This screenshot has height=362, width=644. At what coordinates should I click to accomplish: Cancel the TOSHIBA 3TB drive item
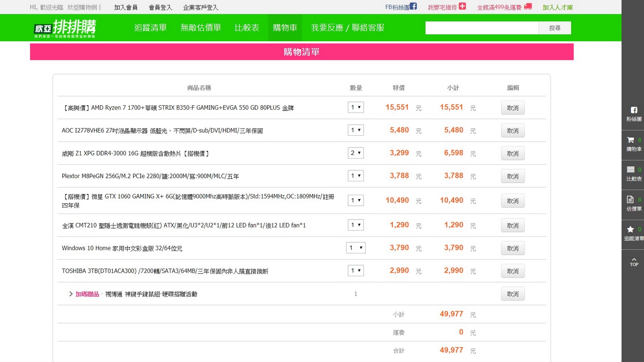(513, 271)
